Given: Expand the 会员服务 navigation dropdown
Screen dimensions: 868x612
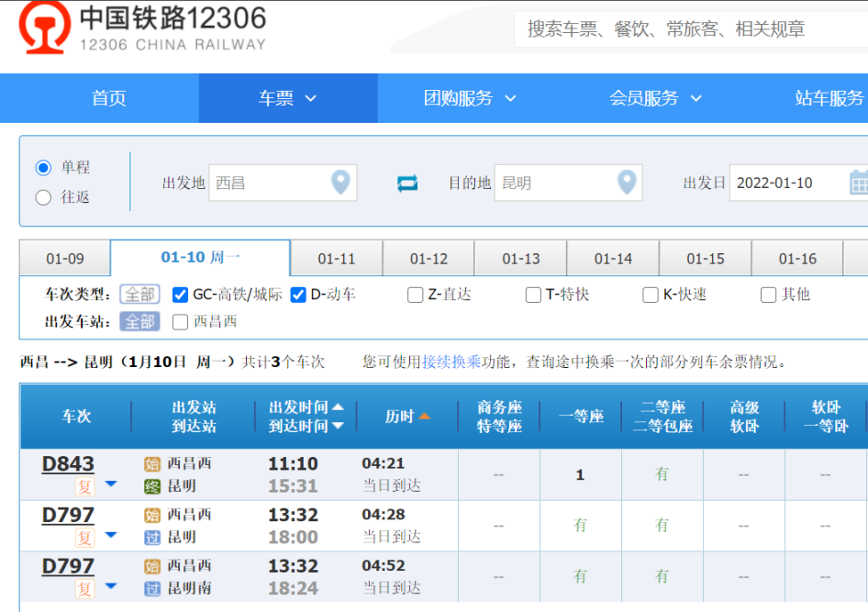Looking at the screenshot, I should pos(655,98).
